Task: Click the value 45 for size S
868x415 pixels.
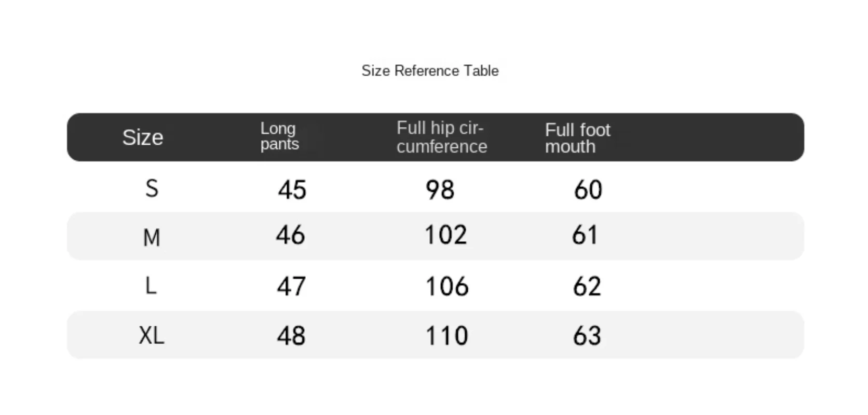Action: tap(292, 189)
